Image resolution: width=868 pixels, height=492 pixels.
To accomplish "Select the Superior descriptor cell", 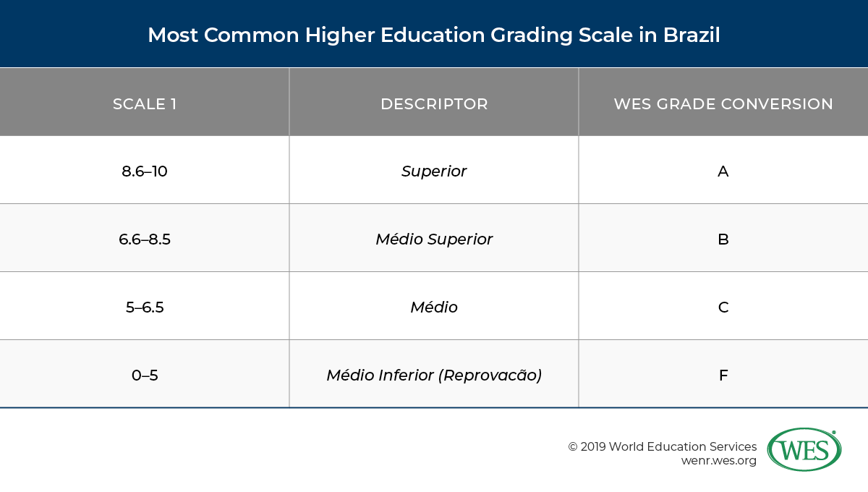I will (x=434, y=171).
